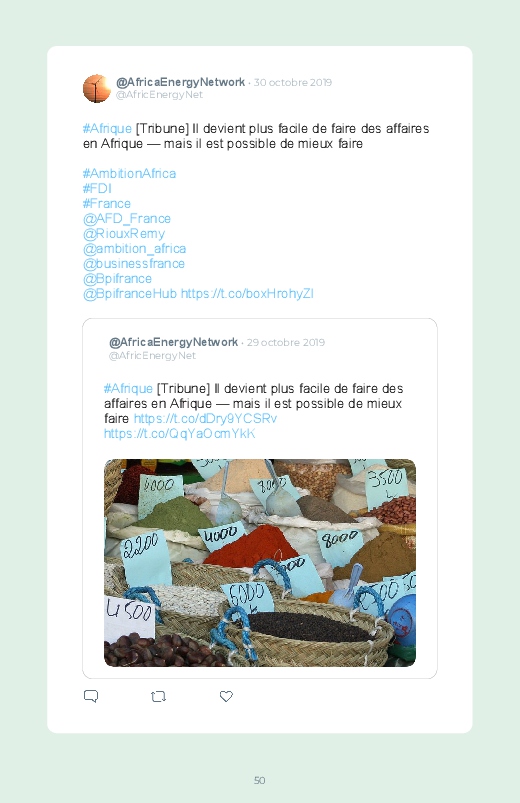Open the spice market photo
520x803 pixels.
(260, 563)
